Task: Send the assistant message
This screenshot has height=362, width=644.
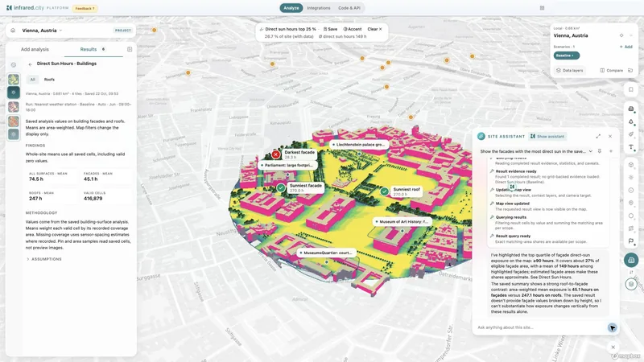Action: pyautogui.click(x=613, y=327)
